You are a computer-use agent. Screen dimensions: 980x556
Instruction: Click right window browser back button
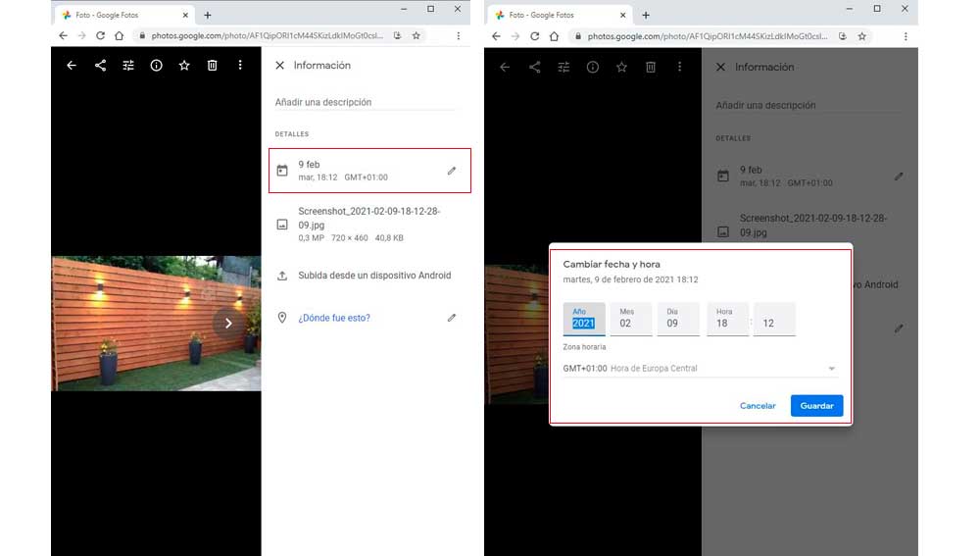pyautogui.click(x=496, y=36)
